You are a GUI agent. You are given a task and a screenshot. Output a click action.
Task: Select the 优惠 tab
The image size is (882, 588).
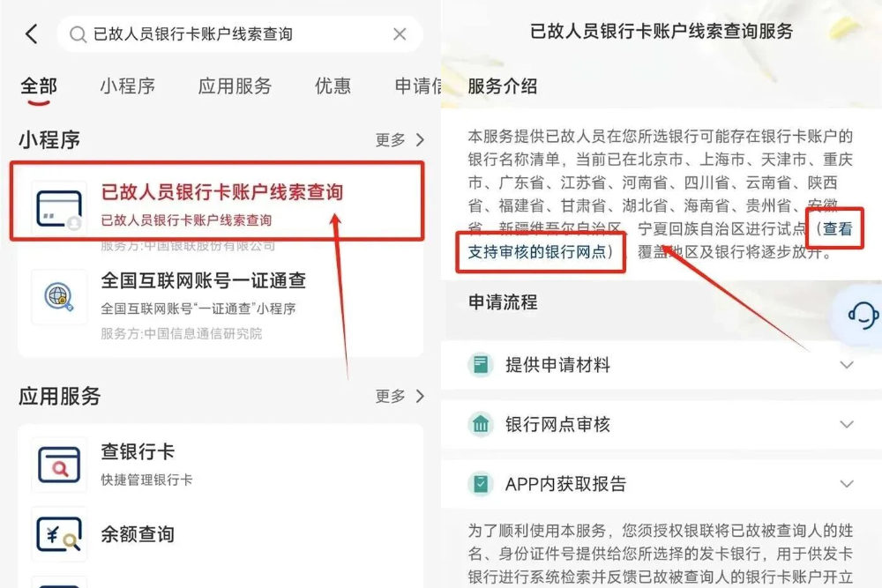(x=333, y=86)
